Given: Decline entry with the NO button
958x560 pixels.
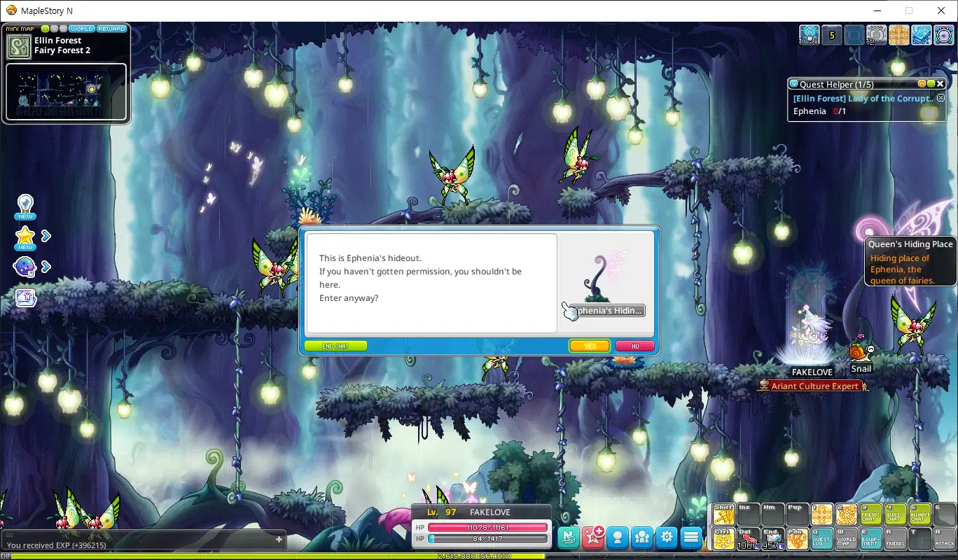Looking at the screenshot, I should click(x=635, y=346).
